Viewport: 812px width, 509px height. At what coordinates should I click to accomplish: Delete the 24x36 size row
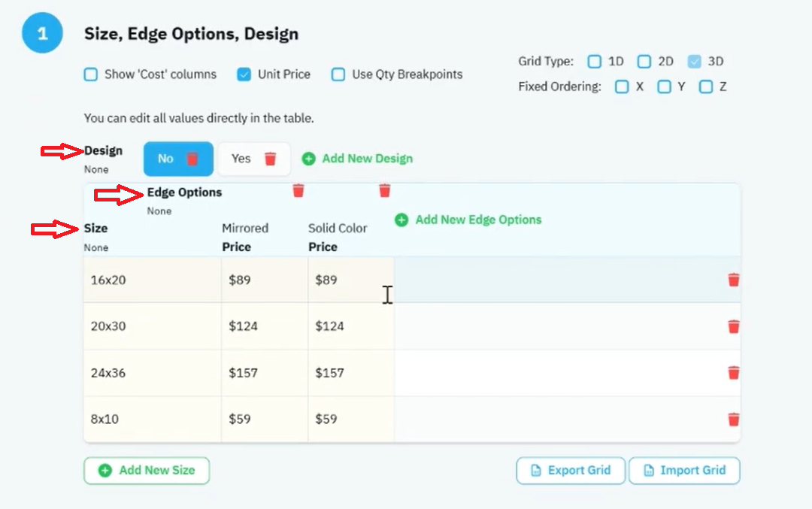pos(733,372)
